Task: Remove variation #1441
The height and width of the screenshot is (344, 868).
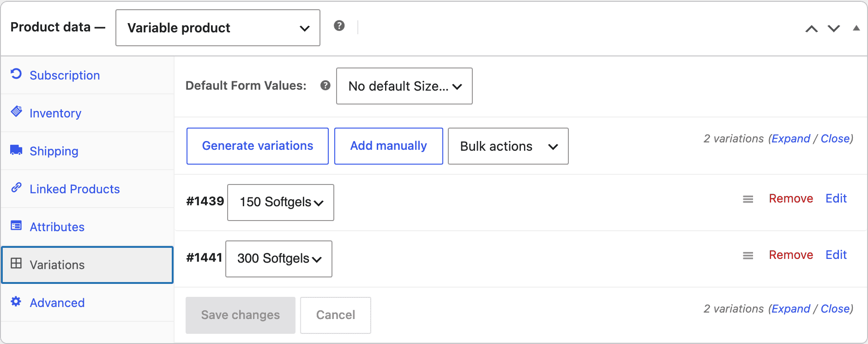Action: (791, 255)
